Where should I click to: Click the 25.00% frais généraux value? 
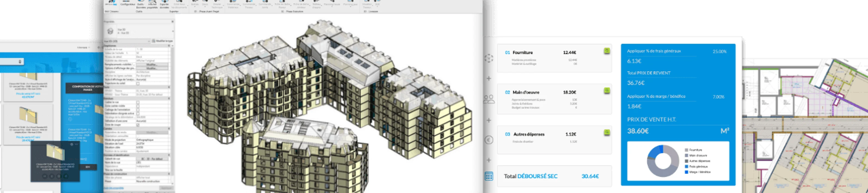coord(720,52)
